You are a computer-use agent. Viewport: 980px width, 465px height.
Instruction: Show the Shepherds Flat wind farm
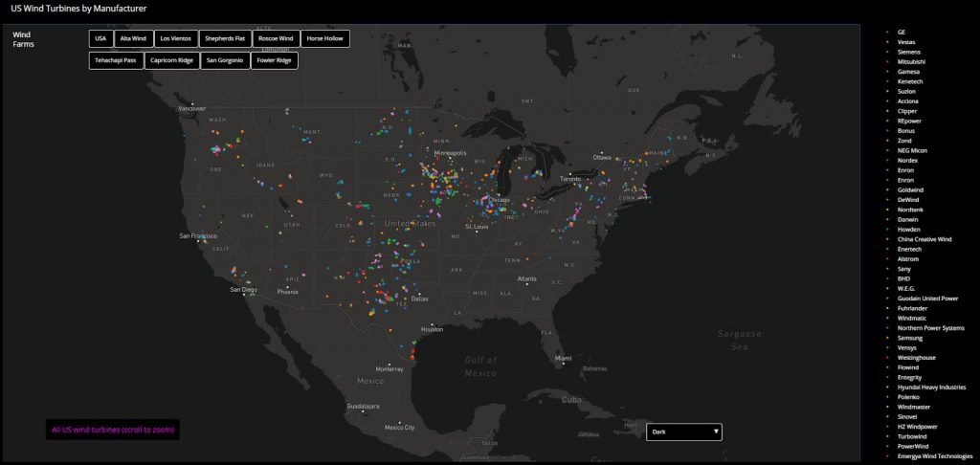click(226, 38)
